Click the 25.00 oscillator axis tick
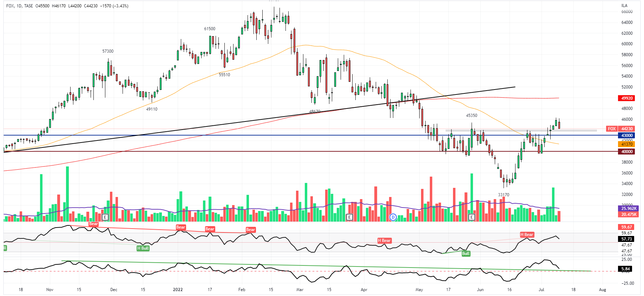 coord(626,259)
